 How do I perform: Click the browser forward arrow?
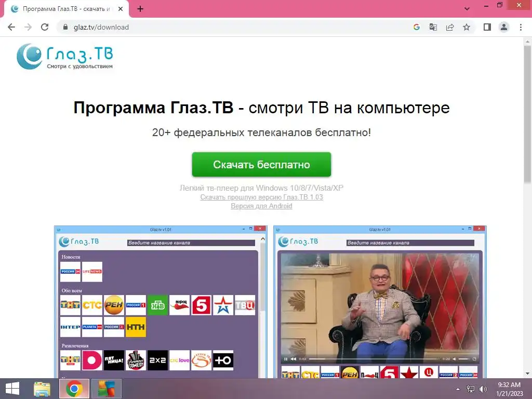[28, 27]
